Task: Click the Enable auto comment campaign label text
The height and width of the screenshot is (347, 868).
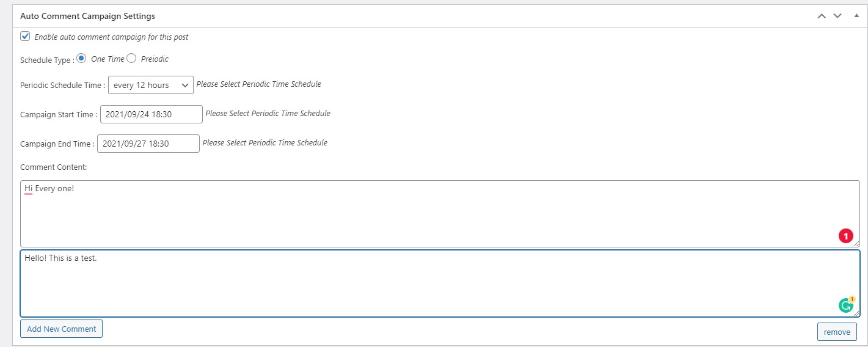Action: coord(111,37)
